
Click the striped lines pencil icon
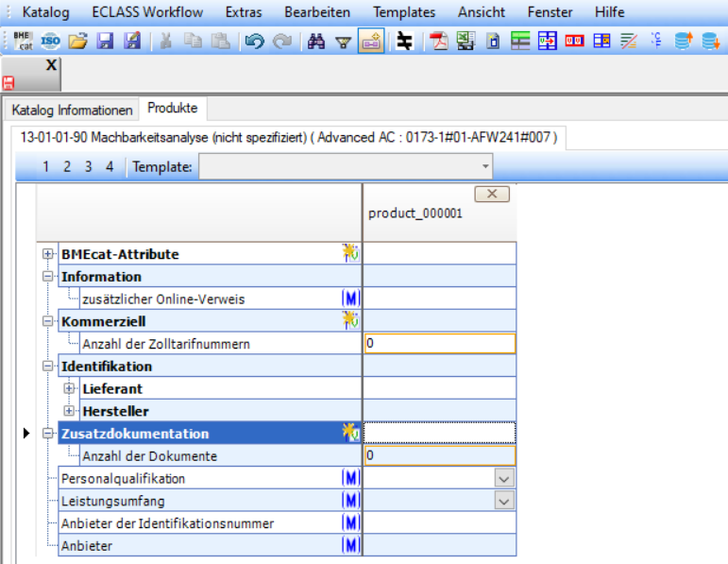(629, 41)
